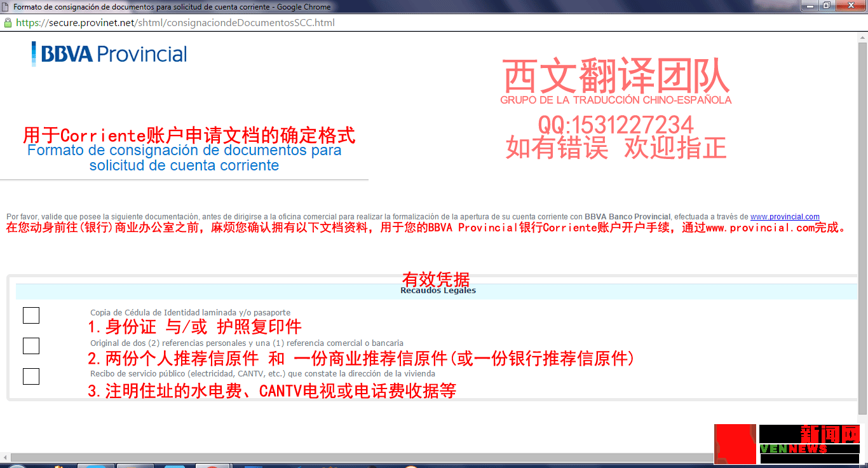Screen dimensions: 868x468
Task: Click the BBVA Provincial logo
Action: click(109, 54)
